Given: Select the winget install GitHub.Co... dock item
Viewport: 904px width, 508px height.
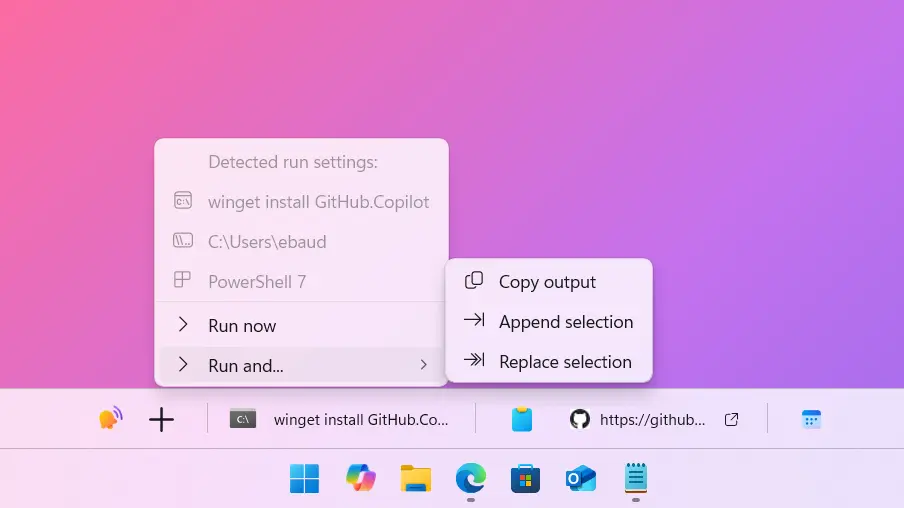Looking at the screenshot, I should pos(341,419).
